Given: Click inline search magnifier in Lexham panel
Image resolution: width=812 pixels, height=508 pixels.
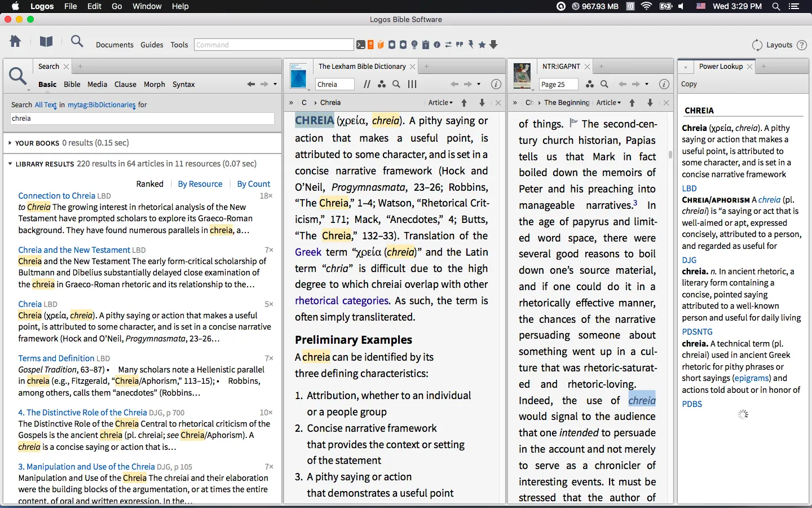Looking at the screenshot, I should [396, 84].
